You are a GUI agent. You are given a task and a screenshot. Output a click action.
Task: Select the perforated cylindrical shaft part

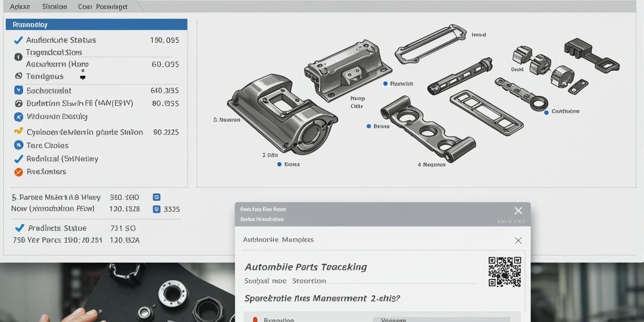pyautogui.click(x=462, y=75)
